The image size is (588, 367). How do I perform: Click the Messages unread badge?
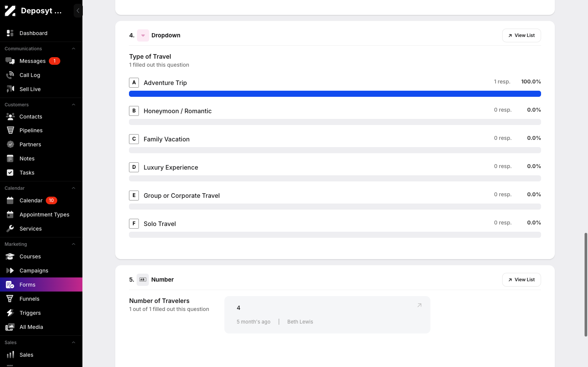pos(55,61)
